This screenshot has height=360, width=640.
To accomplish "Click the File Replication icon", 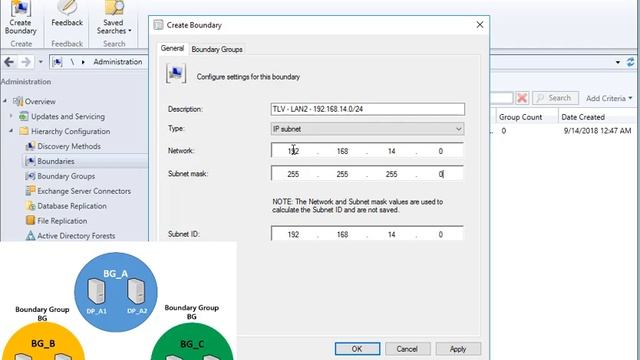I will (x=30, y=220).
